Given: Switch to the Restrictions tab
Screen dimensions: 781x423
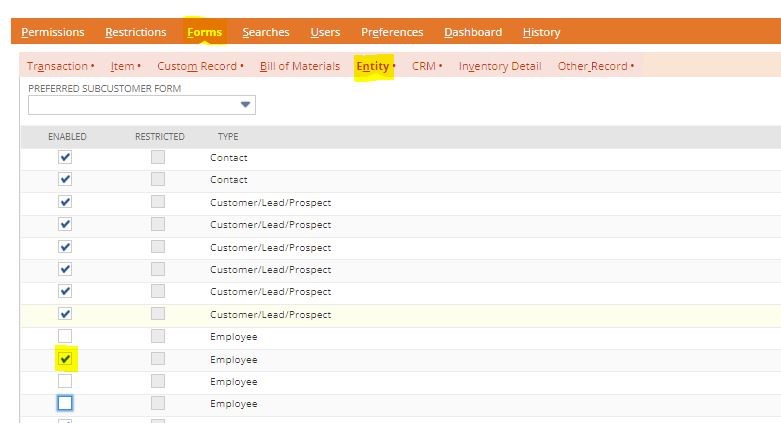Looking at the screenshot, I should 135,32.
